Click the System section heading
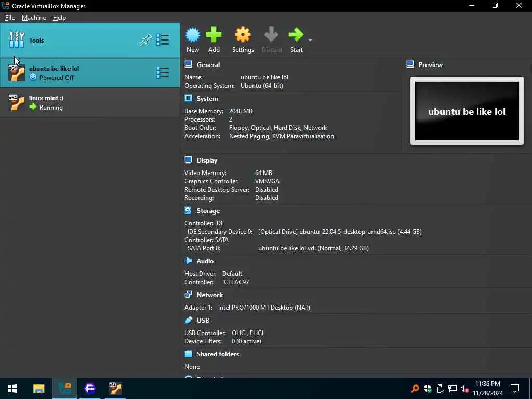 (207, 99)
